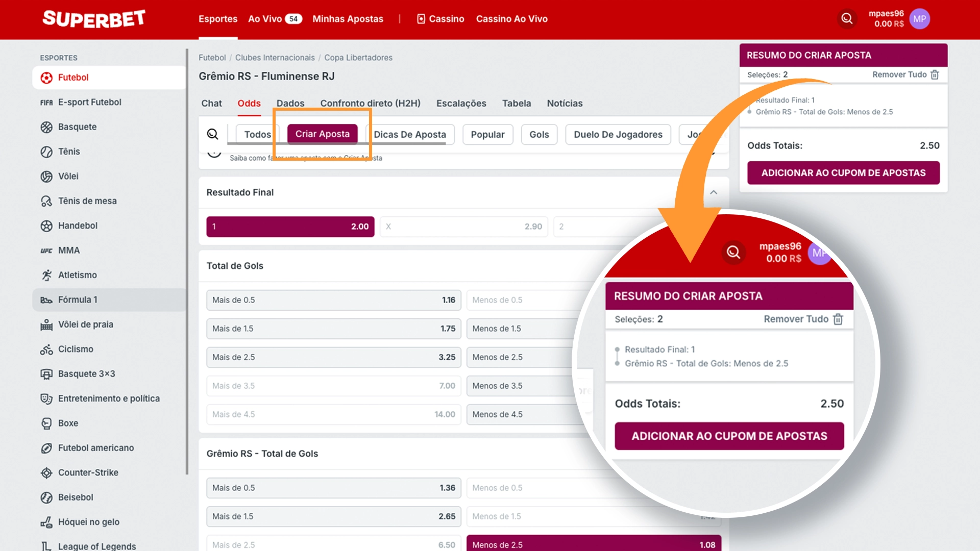980x551 pixels.
Task: Toggle Grêmio RS Menos de 2.5 at 1.08
Action: pyautogui.click(x=594, y=544)
